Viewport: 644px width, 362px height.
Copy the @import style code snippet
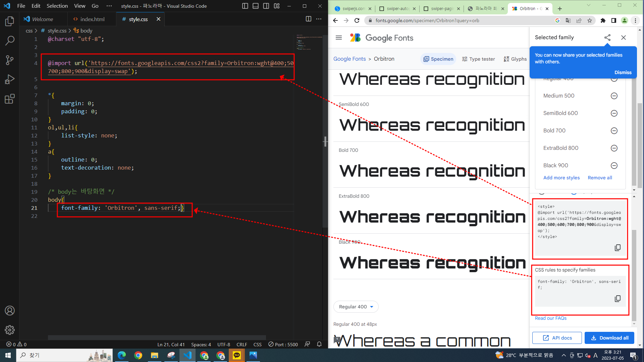click(618, 248)
